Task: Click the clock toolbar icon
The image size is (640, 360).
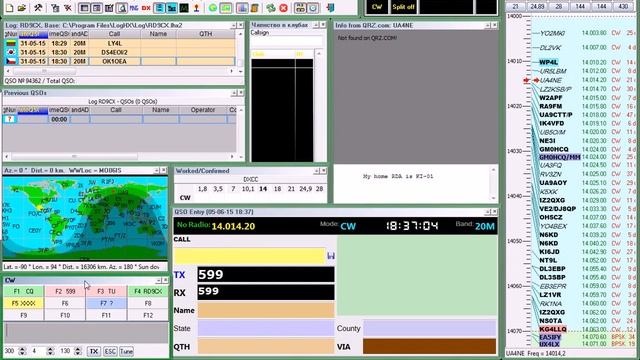Action: pyautogui.click(x=313, y=8)
